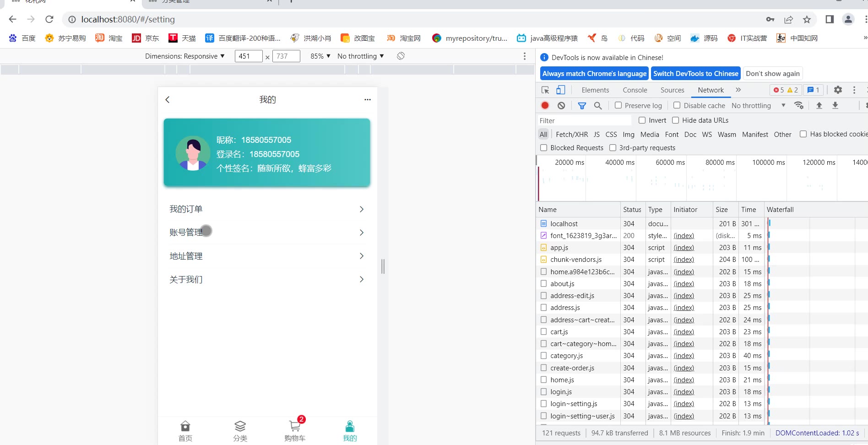
Task: Check the 3rd-party requests checkbox
Action: pyautogui.click(x=613, y=147)
